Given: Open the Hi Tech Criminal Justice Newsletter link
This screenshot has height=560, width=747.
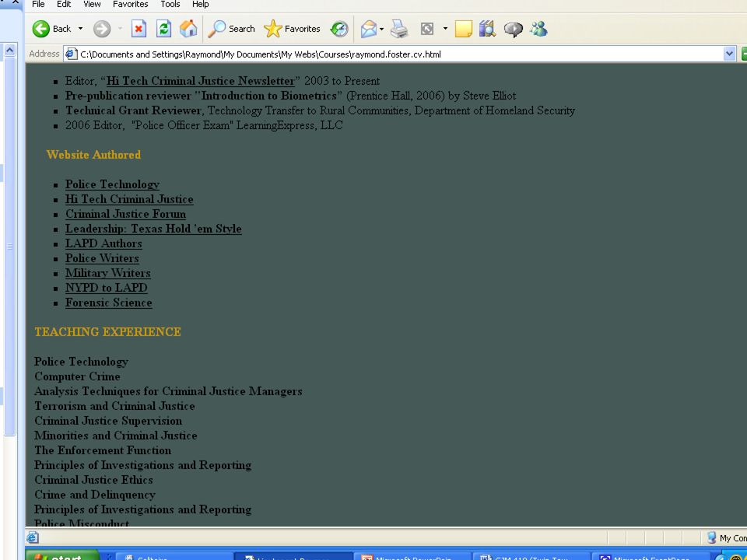Looking at the screenshot, I should click(201, 81).
